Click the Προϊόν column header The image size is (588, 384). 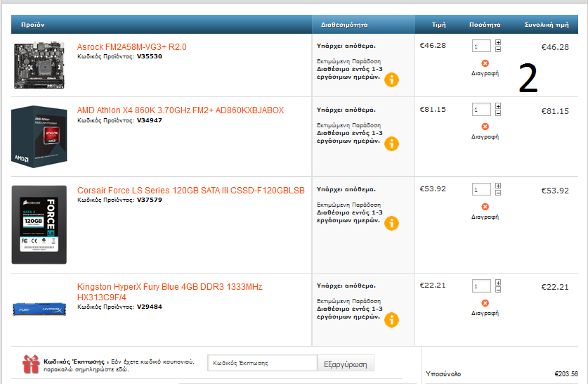point(32,25)
